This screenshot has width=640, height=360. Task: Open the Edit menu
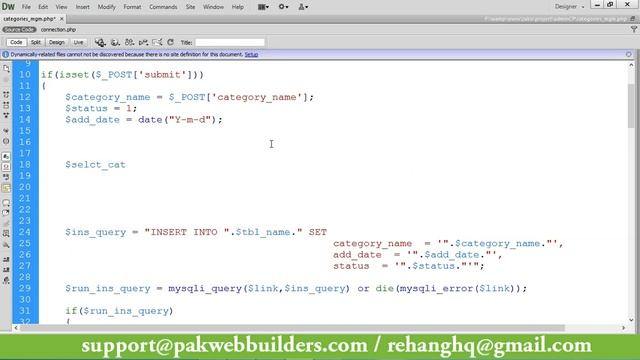click(x=43, y=7)
